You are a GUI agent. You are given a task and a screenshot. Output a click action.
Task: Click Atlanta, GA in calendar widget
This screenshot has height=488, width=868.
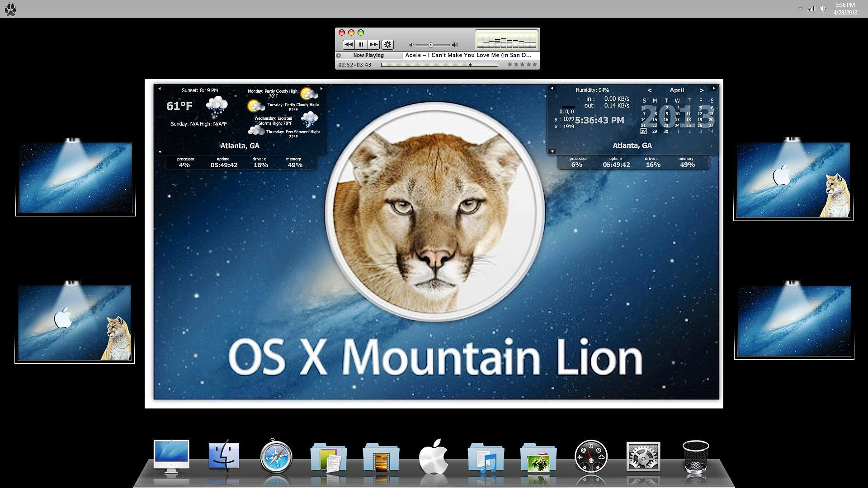[632, 145]
